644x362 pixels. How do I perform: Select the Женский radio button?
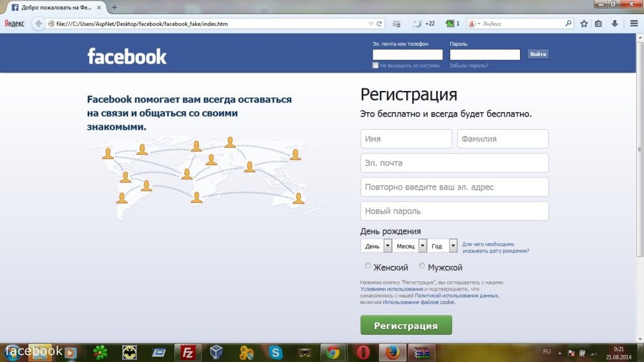(368, 266)
